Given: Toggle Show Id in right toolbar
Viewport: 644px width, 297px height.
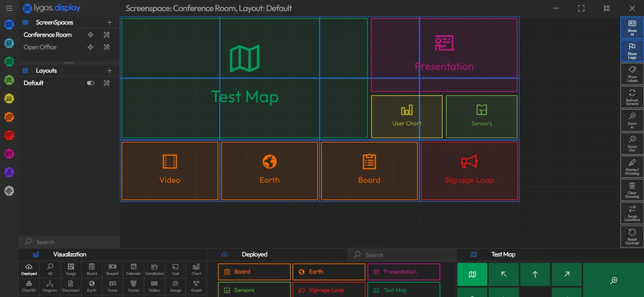Looking at the screenshot, I should 632,28.
